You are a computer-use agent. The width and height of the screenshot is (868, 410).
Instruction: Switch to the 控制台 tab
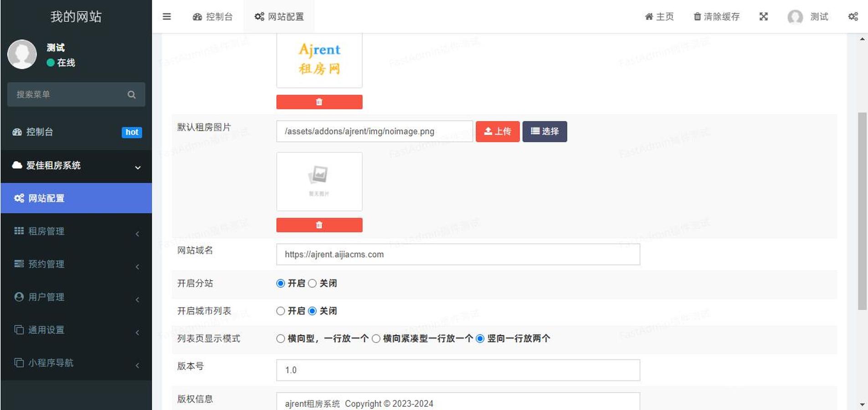click(x=213, y=17)
